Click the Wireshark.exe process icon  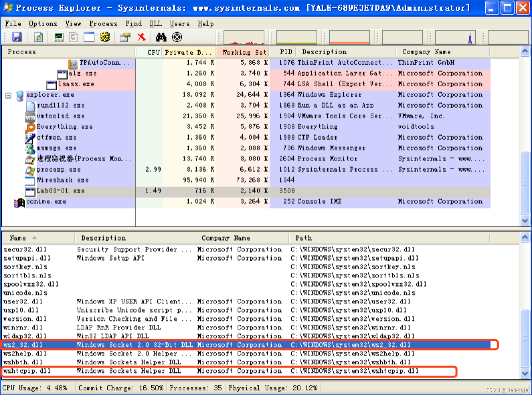click(x=30, y=181)
